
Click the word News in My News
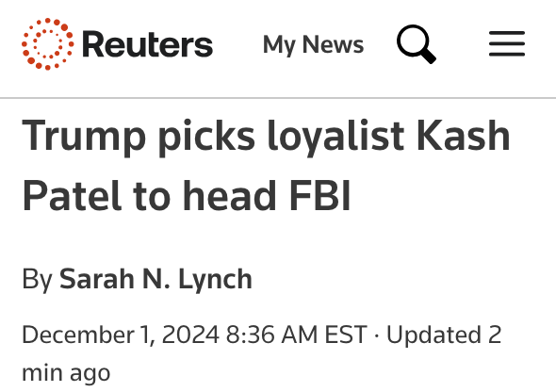tap(334, 44)
